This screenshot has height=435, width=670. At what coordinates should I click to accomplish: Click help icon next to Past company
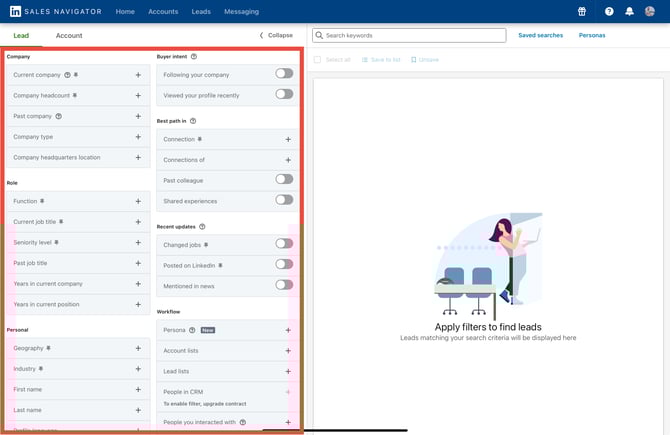59,116
